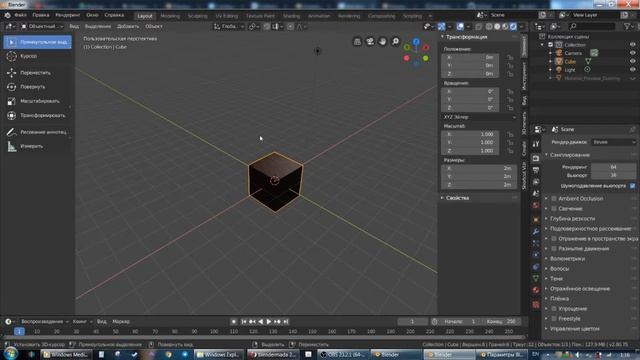Toggle camera view in viewport

pos(370,42)
